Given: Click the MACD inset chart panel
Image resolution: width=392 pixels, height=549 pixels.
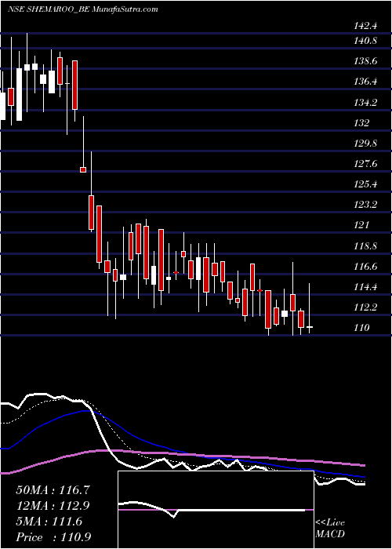Looking at the screenshot, I should 216,510.
